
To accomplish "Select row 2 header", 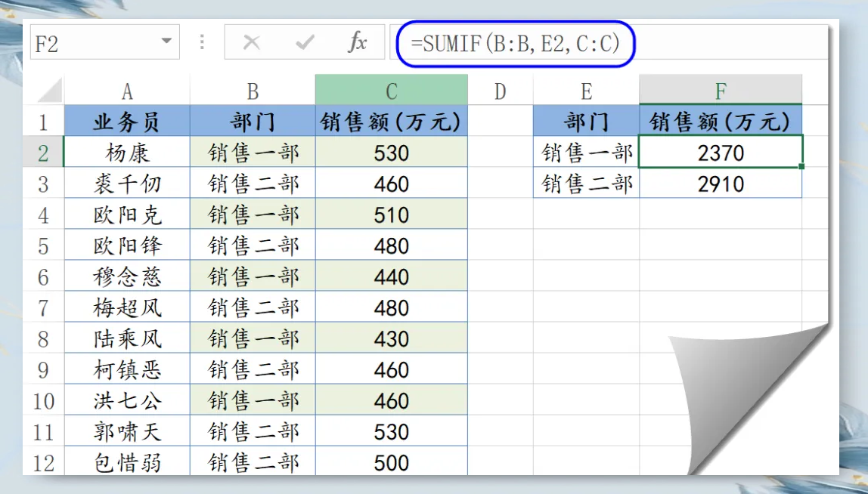I will [43, 152].
